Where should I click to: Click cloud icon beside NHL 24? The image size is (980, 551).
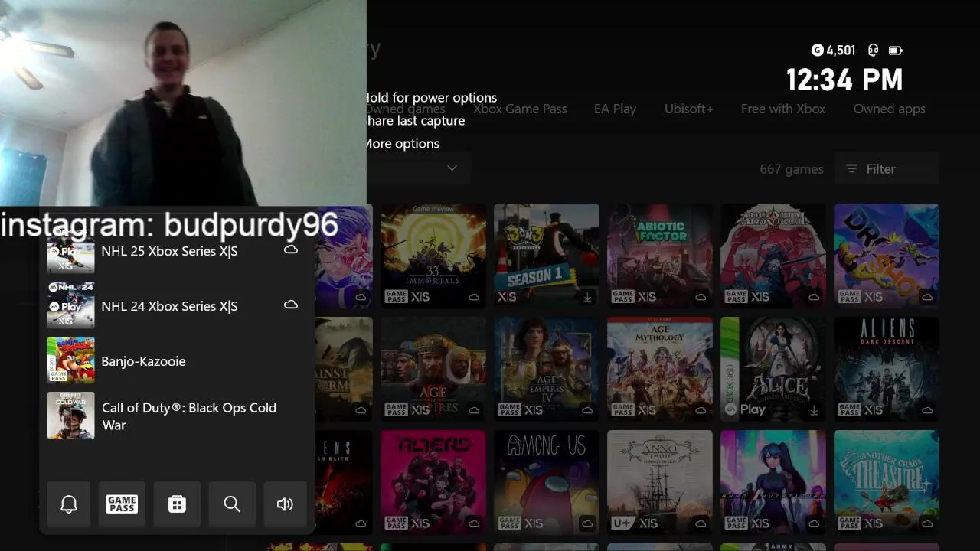click(x=291, y=305)
